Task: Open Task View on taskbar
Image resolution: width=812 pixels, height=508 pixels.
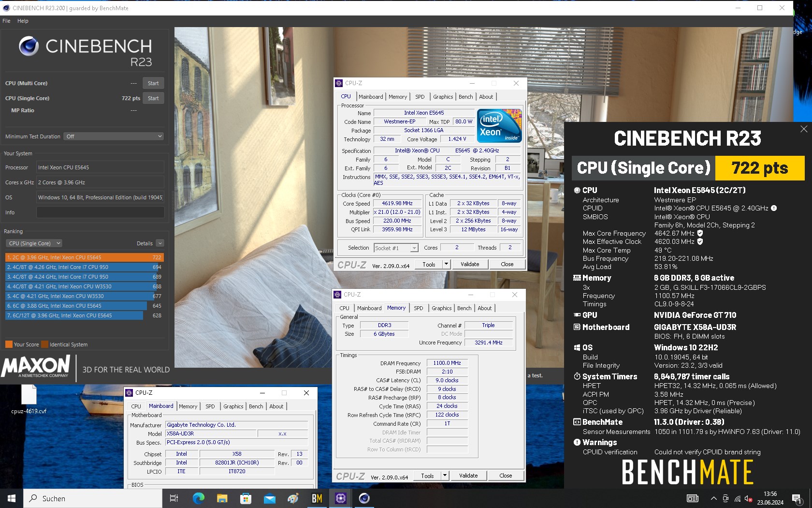Action: click(x=174, y=498)
